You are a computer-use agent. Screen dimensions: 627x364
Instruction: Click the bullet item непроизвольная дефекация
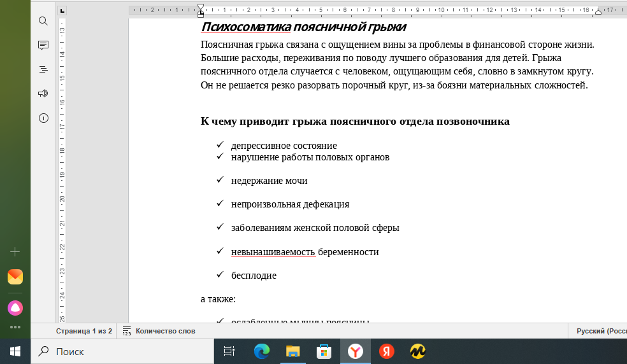click(291, 204)
